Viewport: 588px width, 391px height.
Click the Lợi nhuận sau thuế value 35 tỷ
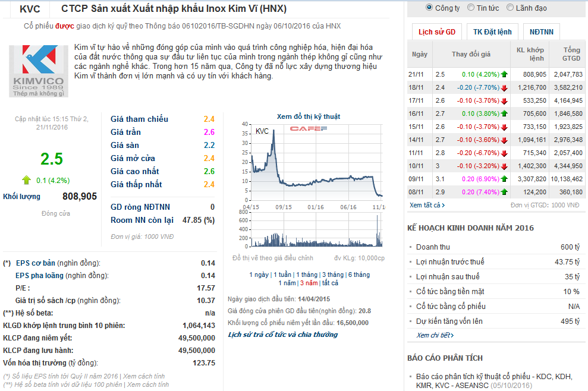(x=573, y=277)
